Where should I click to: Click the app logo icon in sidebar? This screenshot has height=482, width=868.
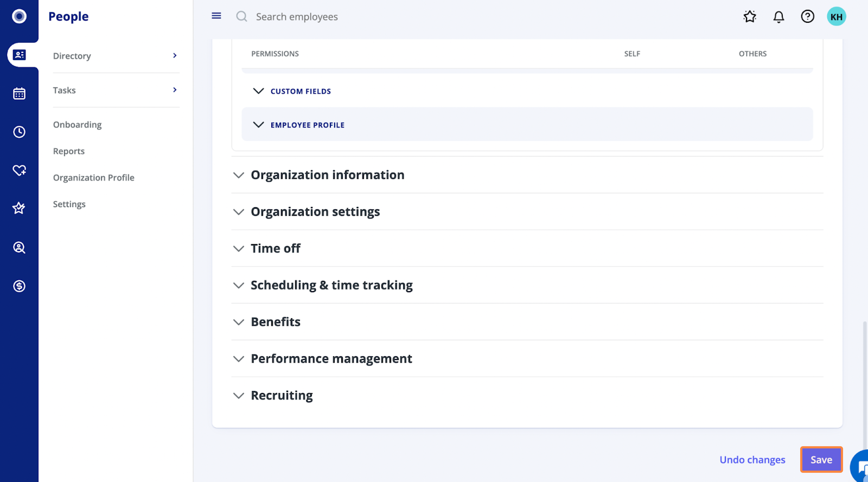click(19, 16)
